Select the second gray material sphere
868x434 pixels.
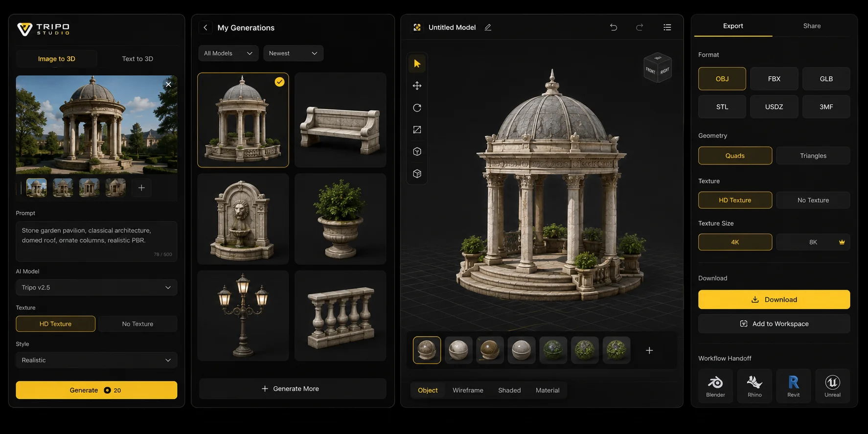click(458, 350)
